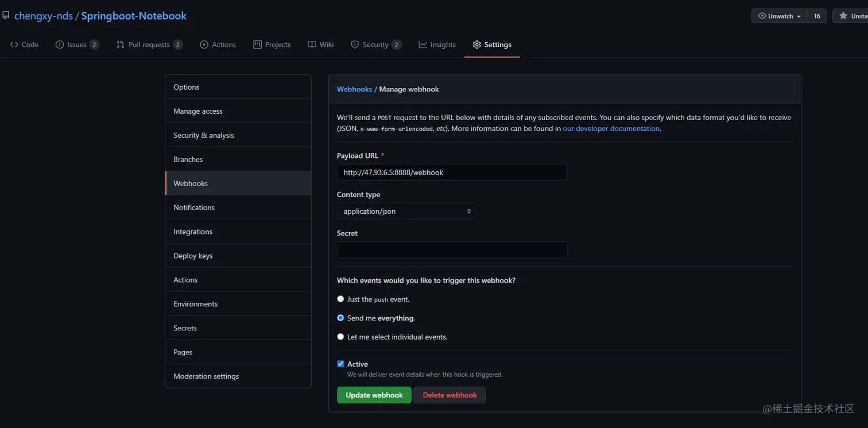Open Moderation settings page
This screenshot has height=428, width=868.
[238, 377]
